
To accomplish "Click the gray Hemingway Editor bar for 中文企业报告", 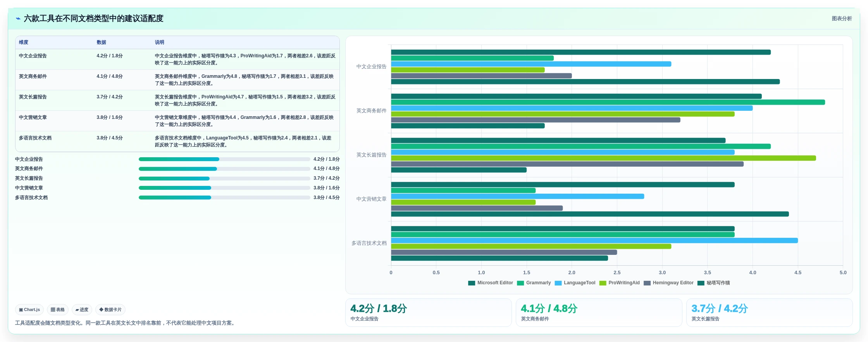I will click(481, 76).
